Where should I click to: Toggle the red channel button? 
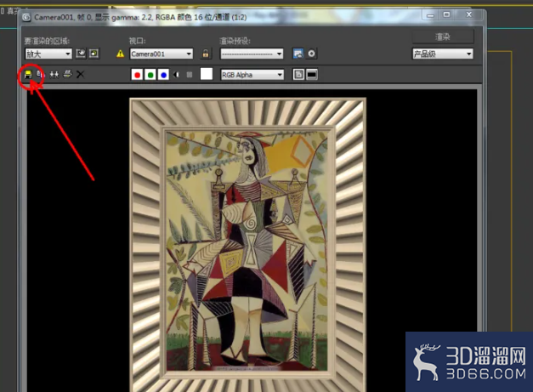pyautogui.click(x=137, y=75)
